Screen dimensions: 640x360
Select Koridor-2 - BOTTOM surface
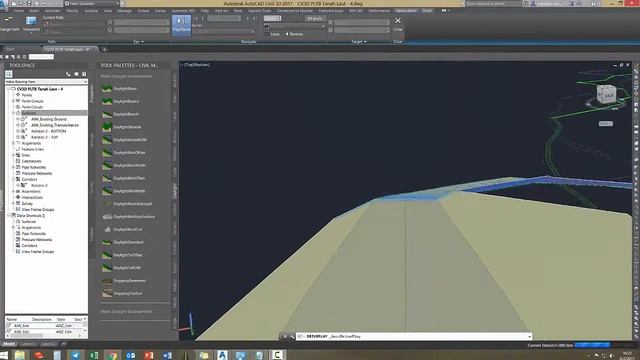[x=49, y=131]
